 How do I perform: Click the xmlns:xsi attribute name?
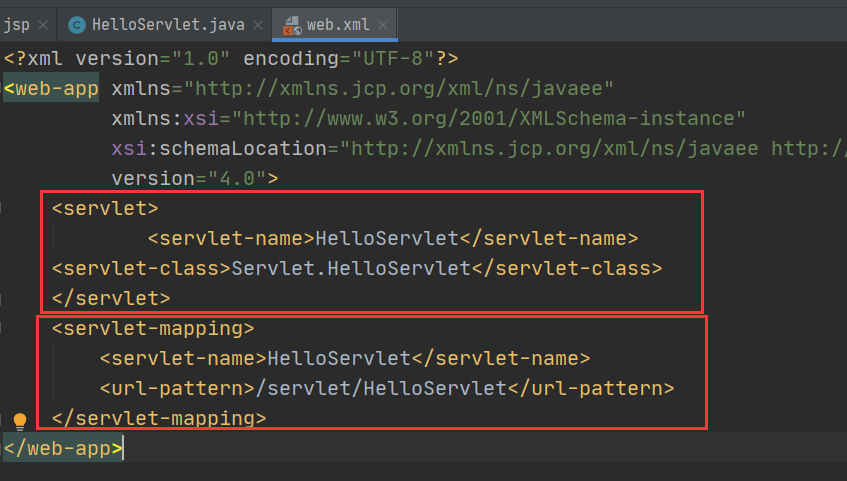coord(165,118)
